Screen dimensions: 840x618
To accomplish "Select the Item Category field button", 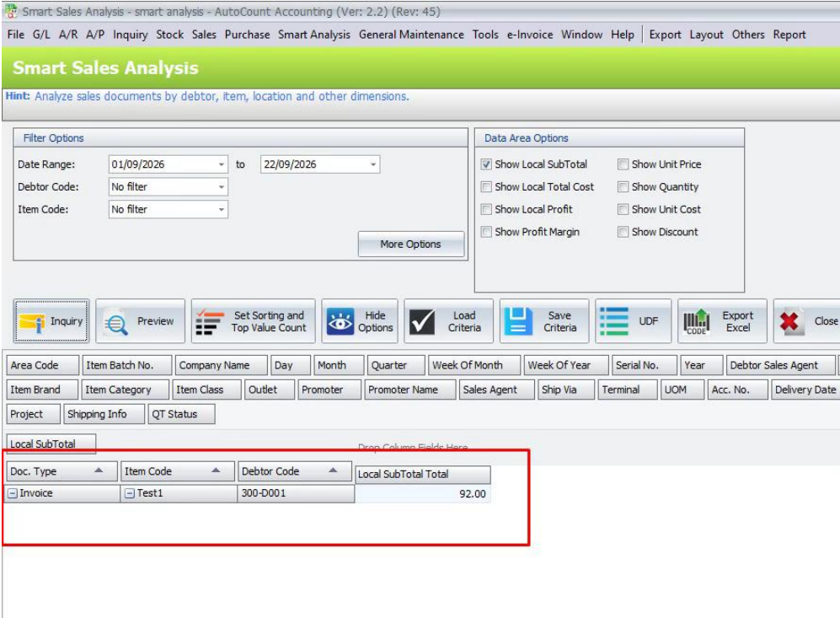I will [125, 390].
